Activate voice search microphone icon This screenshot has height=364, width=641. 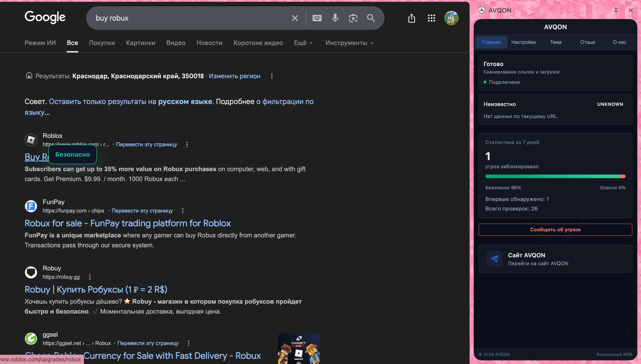pos(335,18)
